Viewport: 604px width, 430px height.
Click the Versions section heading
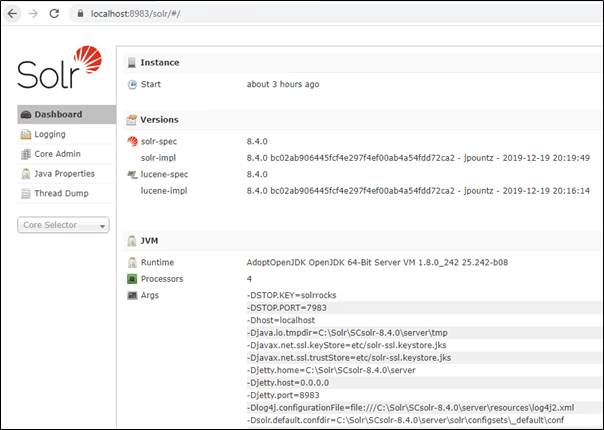[159, 120]
